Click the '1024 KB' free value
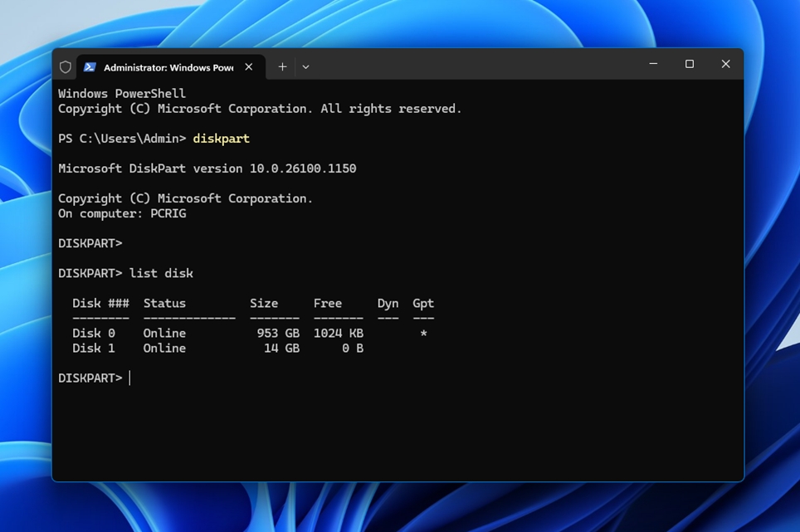The height and width of the screenshot is (532, 800). point(339,333)
